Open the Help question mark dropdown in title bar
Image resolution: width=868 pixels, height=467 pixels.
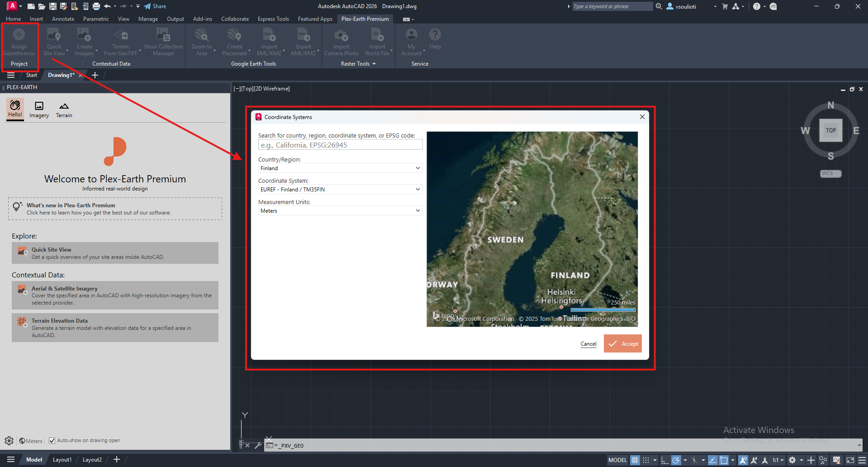point(764,6)
